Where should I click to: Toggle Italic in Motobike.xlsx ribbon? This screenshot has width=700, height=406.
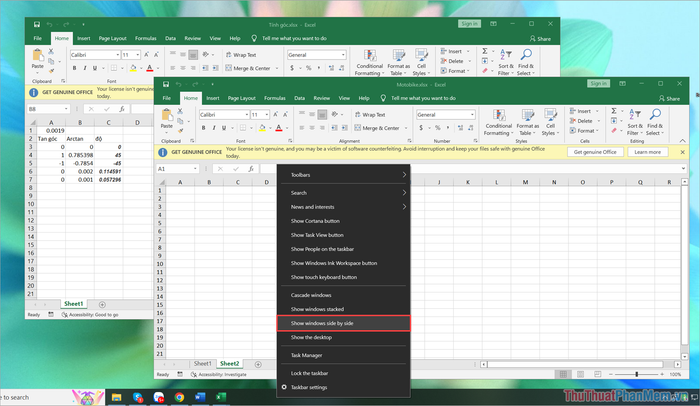[214, 128]
